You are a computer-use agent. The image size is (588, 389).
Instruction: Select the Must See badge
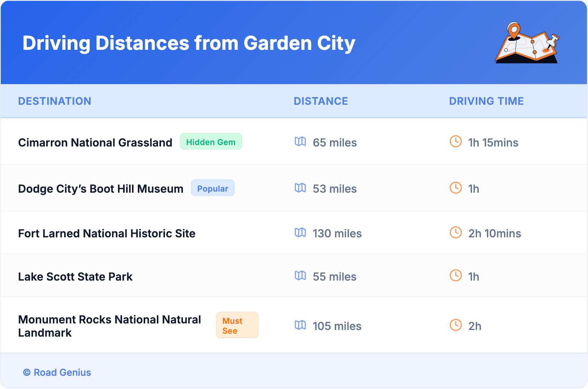[237, 325]
